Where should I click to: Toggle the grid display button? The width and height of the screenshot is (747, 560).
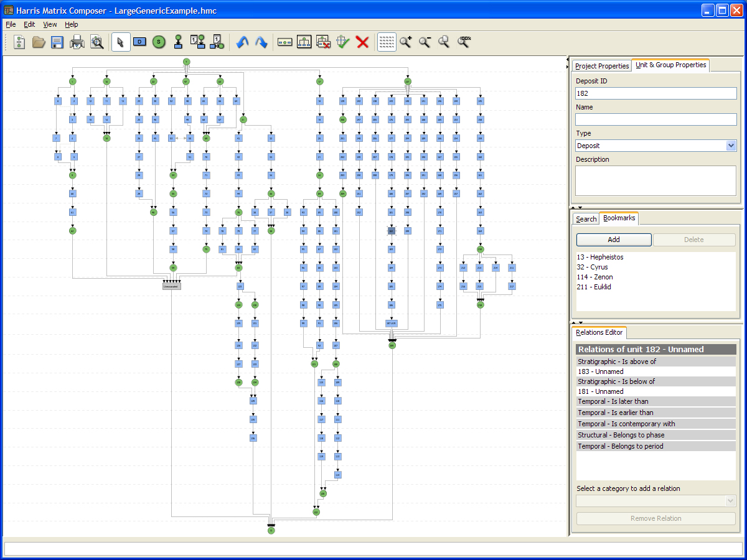click(x=387, y=42)
